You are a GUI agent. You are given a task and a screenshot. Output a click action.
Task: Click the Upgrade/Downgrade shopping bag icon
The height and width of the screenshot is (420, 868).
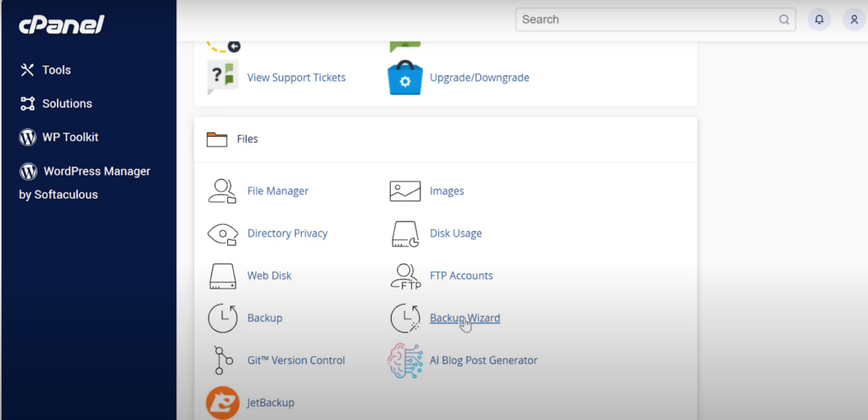405,77
